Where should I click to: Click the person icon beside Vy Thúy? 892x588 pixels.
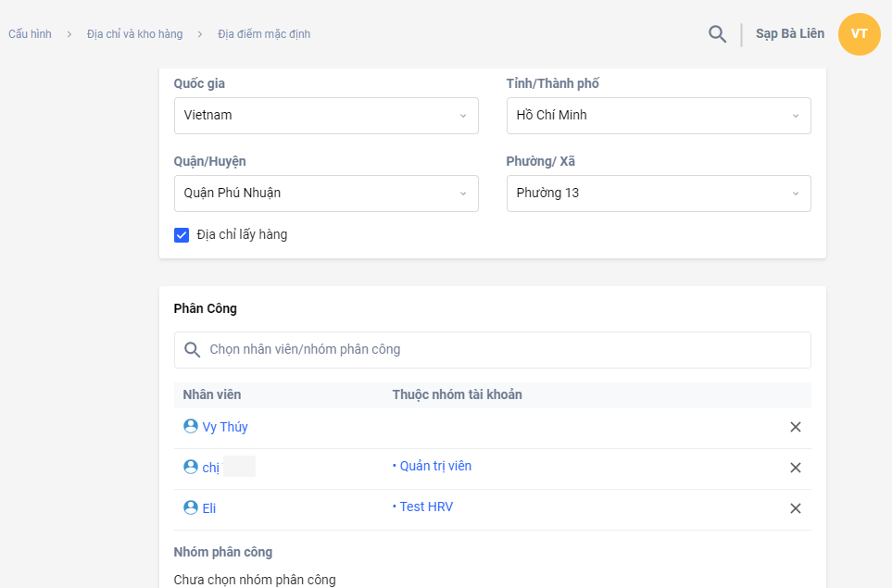pyautogui.click(x=191, y=427)
